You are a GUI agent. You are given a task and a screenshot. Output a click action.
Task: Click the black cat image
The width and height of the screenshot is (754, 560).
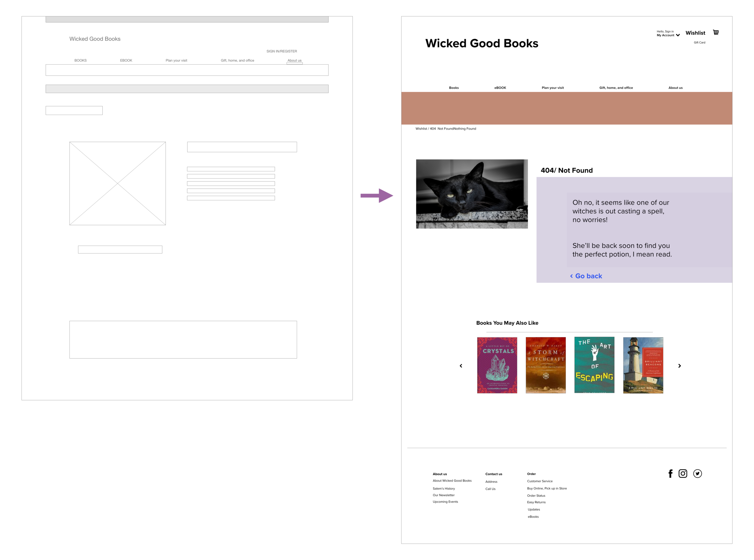click(x=472, y=194)
